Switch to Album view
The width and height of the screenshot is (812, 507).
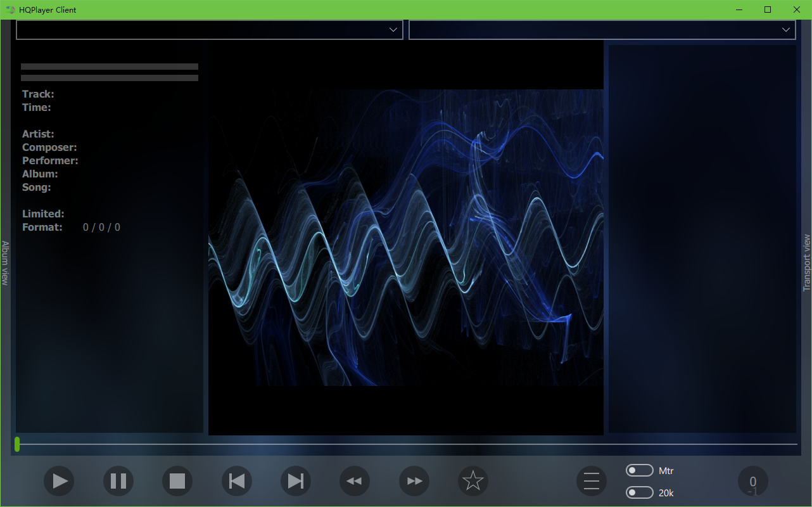tap(5, 262)
